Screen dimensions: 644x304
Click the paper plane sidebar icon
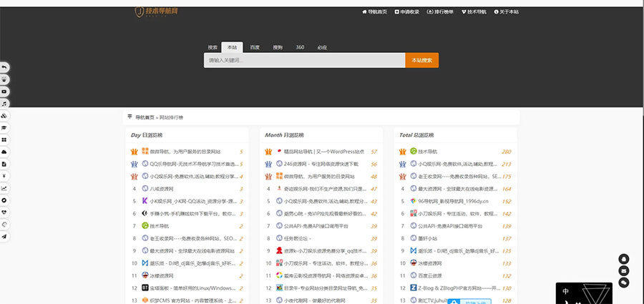click(x=4, y=237)
